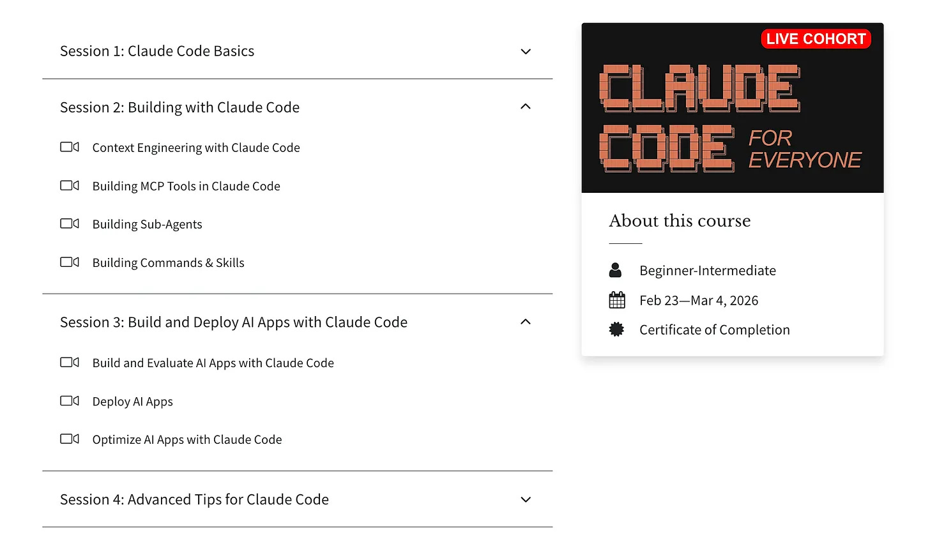Collapse Session 2: Building with Claude Code
The width and height of the screenshot is (930, 560).
(x=525, y=106)
